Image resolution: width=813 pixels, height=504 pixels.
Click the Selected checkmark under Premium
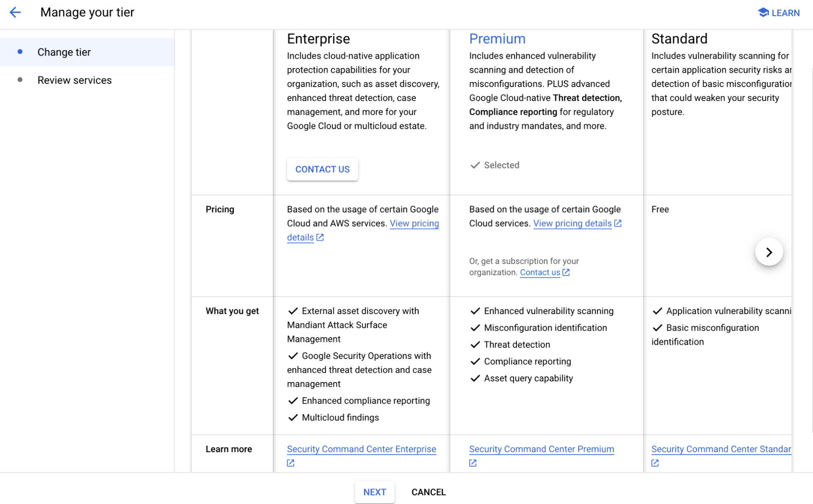[x=475, y=165]
